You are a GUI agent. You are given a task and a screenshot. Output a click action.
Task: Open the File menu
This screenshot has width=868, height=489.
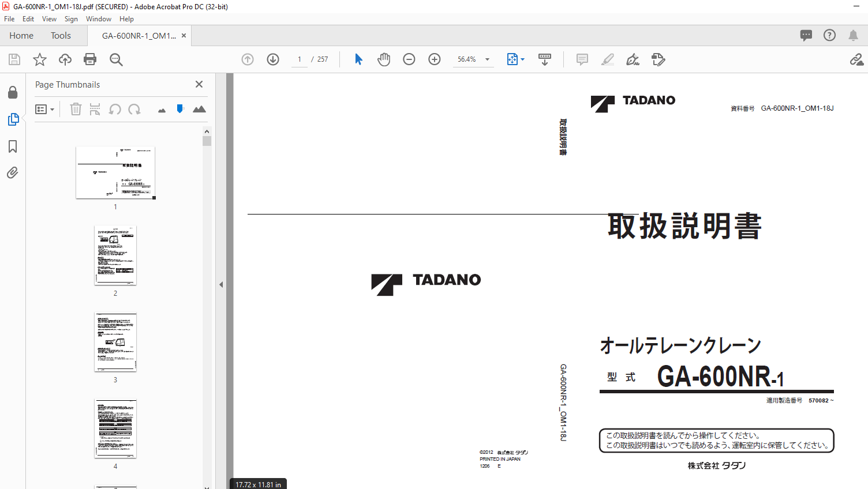tap(9, 19)
